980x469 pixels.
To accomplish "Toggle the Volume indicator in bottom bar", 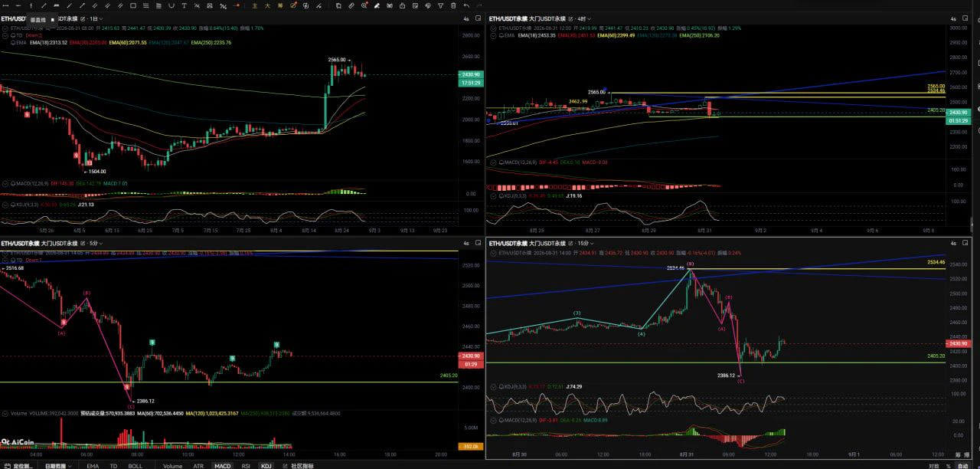I will (x=173, y=465).
